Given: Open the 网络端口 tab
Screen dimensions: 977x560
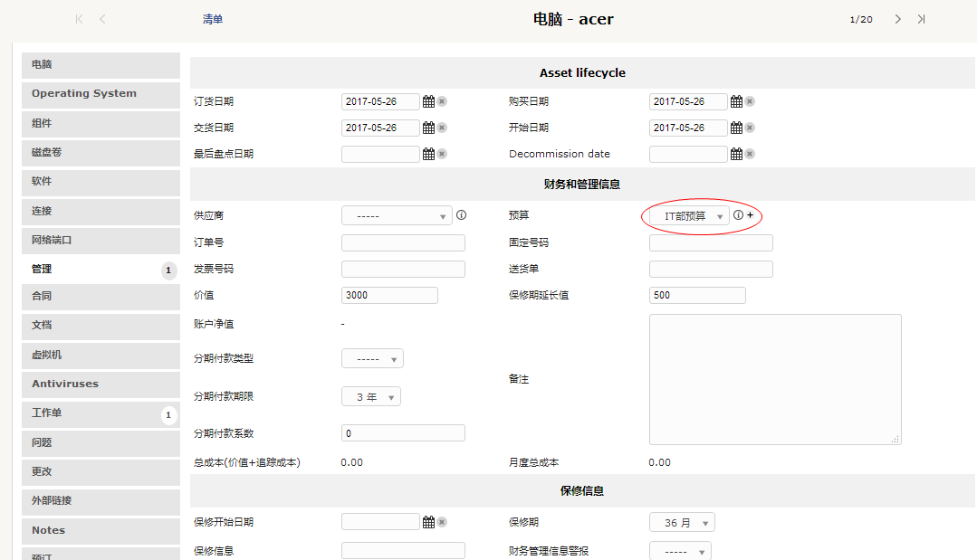Looking at the screenshot, I should click(101, 240).
